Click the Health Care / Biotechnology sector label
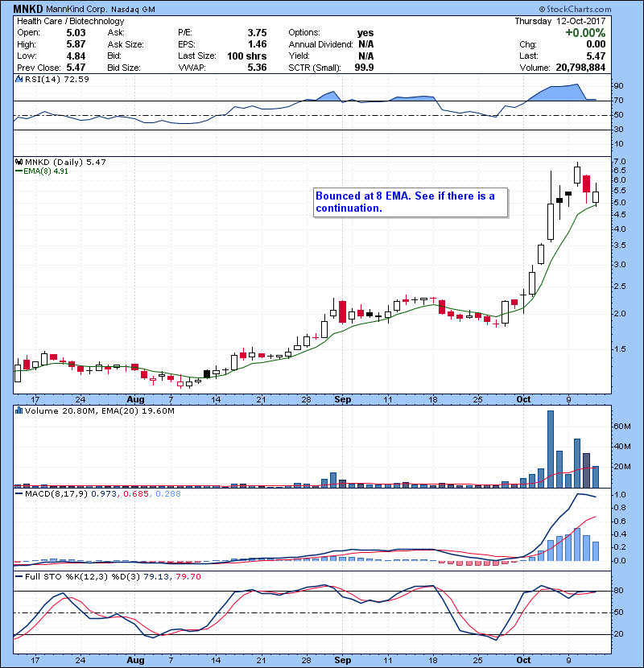 71,21
